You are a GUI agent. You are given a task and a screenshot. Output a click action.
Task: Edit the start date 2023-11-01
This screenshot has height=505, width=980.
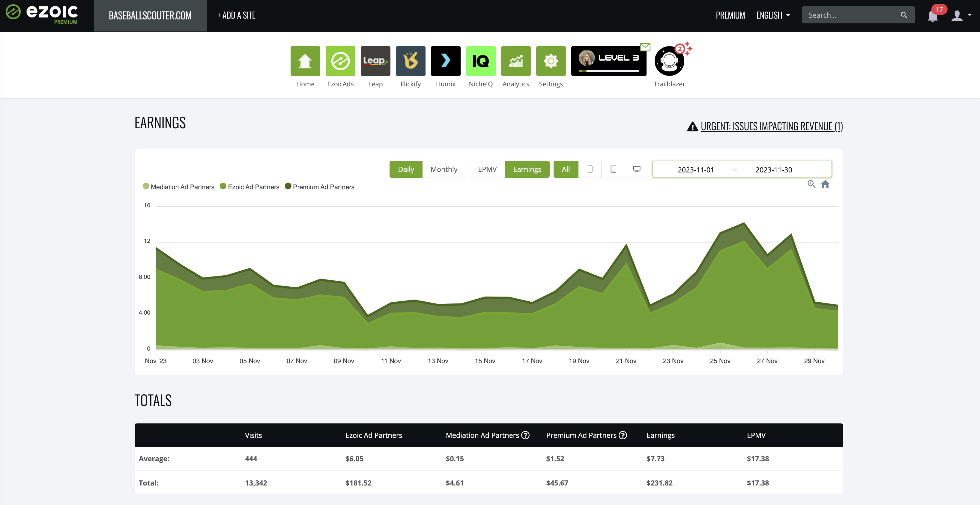pos(695,170)
